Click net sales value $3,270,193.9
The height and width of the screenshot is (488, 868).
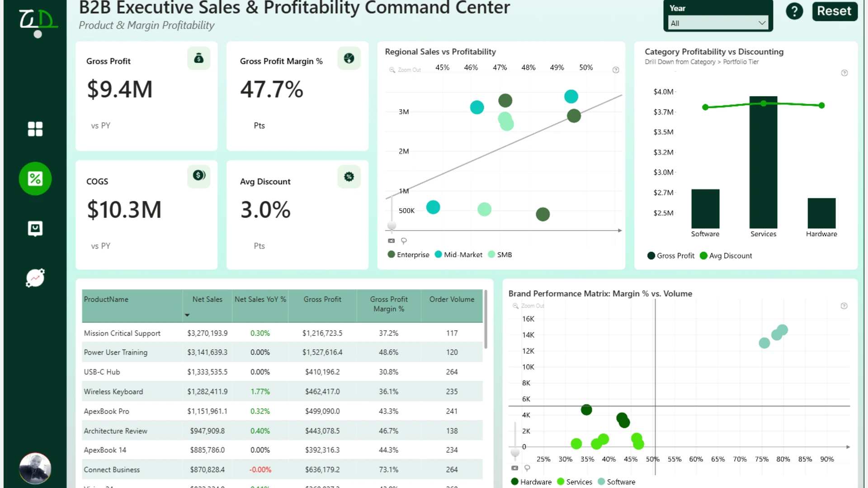coord(208,333)
